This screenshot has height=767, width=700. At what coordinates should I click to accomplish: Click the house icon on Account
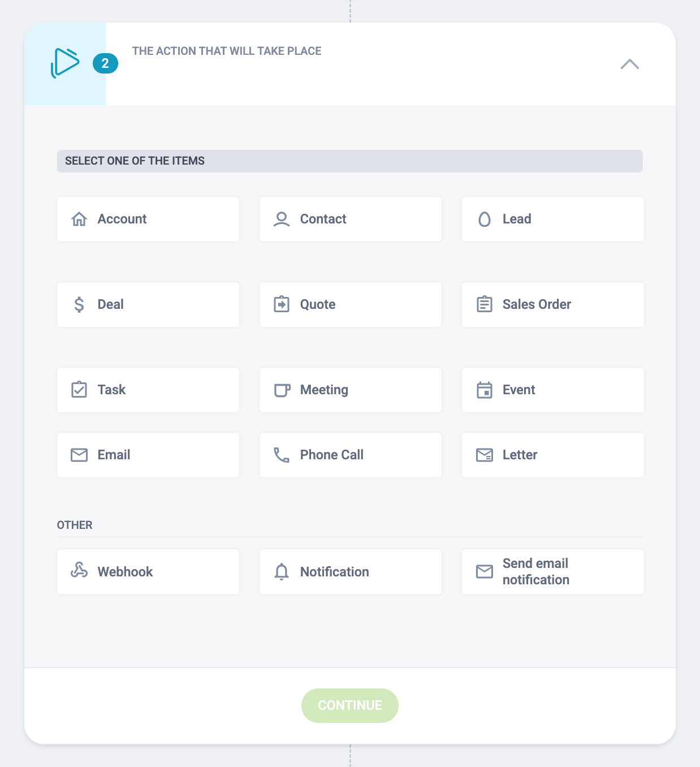click(79, 219)
